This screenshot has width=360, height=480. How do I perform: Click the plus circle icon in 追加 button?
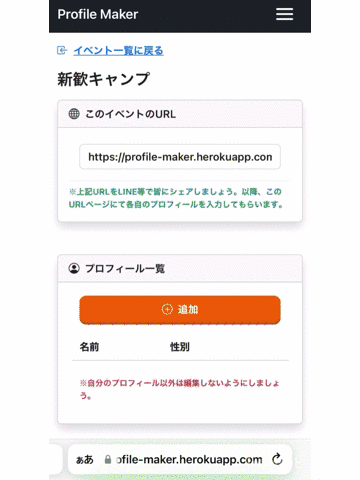point(167,309)
